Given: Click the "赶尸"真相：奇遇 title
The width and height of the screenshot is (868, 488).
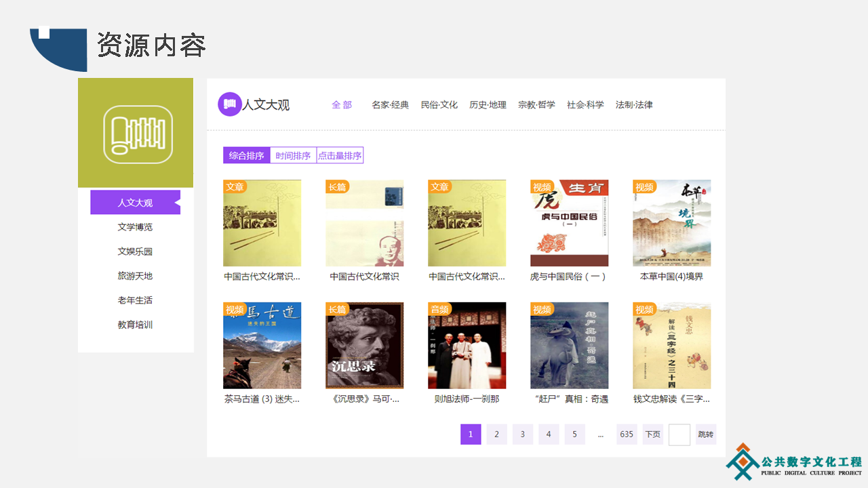Looking at the screenshot, I should click(570, 399).
